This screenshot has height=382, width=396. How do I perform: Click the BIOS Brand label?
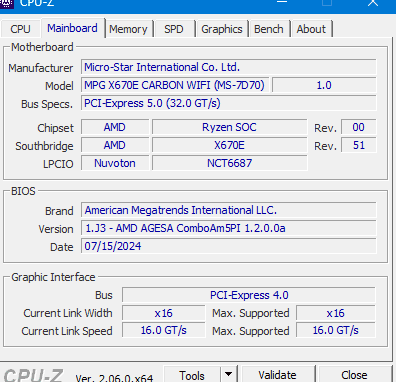click(x=59, y=211)
